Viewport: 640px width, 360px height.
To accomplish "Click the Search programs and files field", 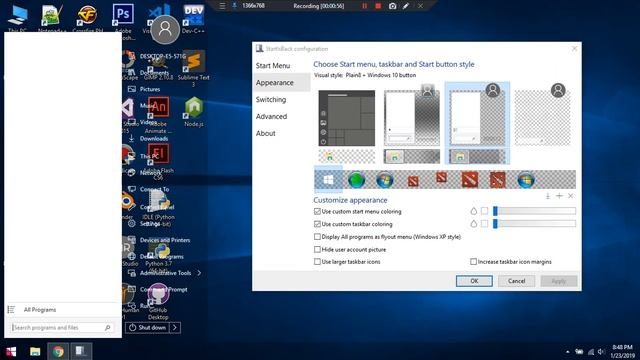I will (62, 327).
